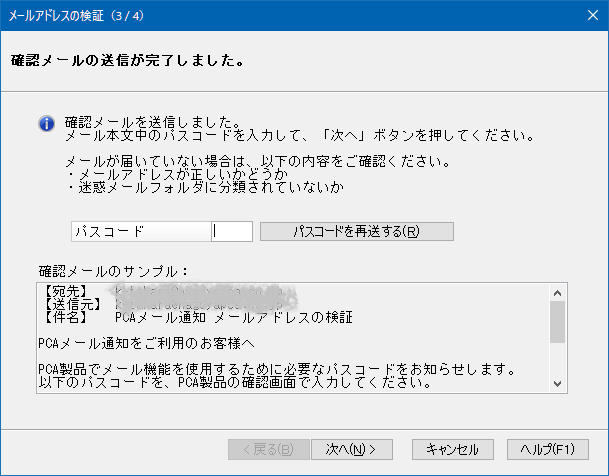
Task: Focus the passcode input field
Action: [x=232, y=231]
